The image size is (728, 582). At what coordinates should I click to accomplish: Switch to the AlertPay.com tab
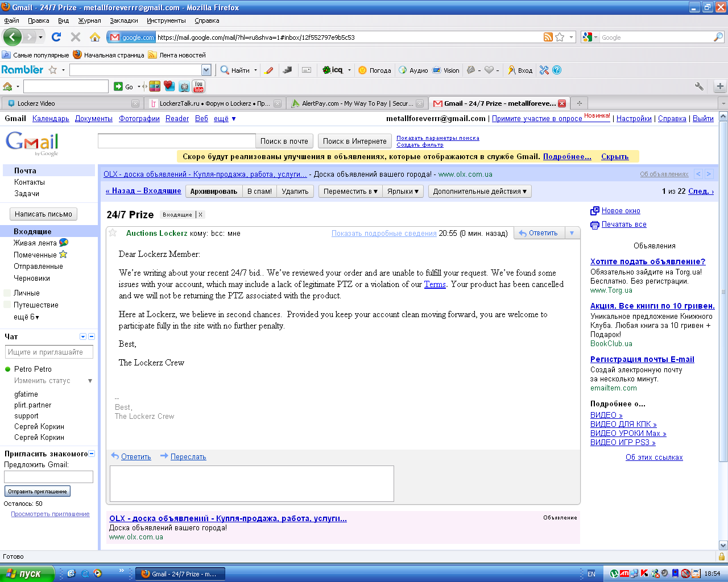(x=357, y=103)
